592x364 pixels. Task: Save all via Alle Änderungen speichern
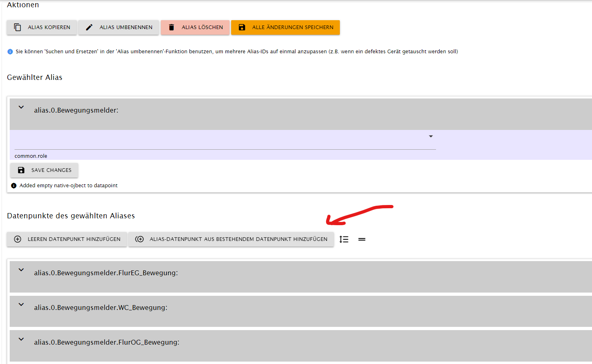(x=286, y=27)
